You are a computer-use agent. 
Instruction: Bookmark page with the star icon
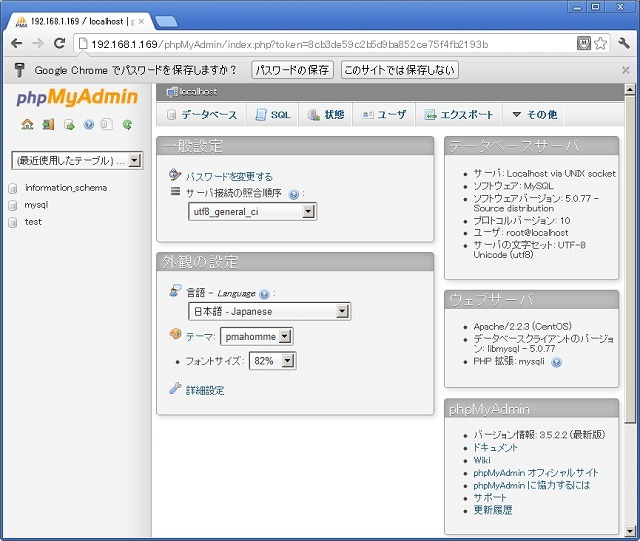pyautogui.click(x=600, y=43)
